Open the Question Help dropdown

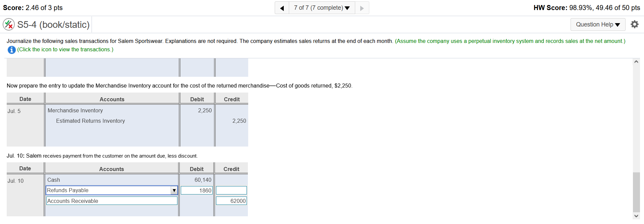pos(598,24)
